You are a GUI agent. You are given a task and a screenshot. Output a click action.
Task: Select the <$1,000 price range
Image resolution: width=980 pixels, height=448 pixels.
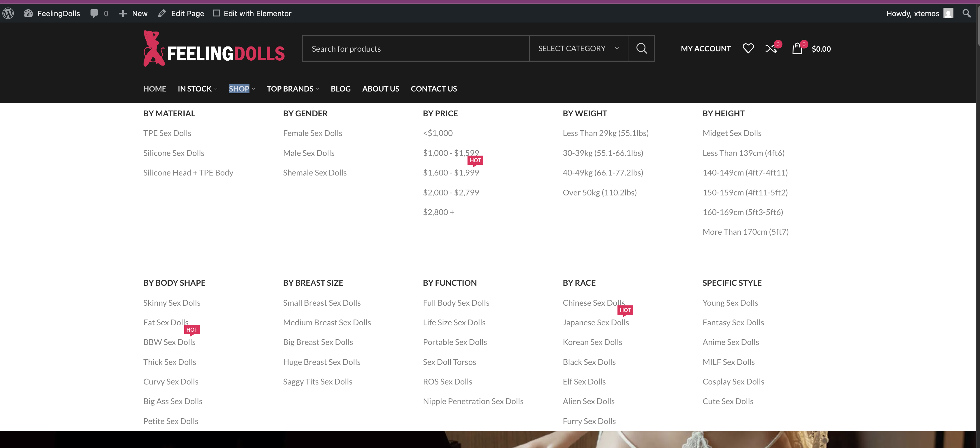coord(438,133)
